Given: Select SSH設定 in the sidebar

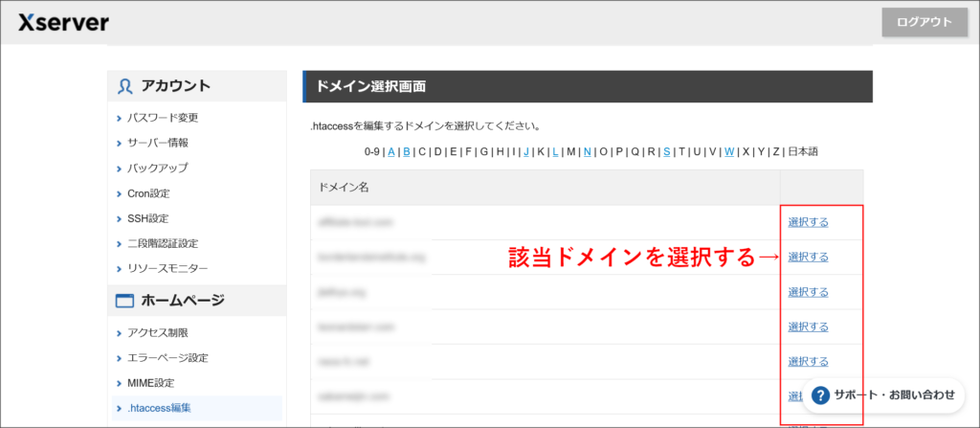Looking at the screenshot, I should [147, 218].
